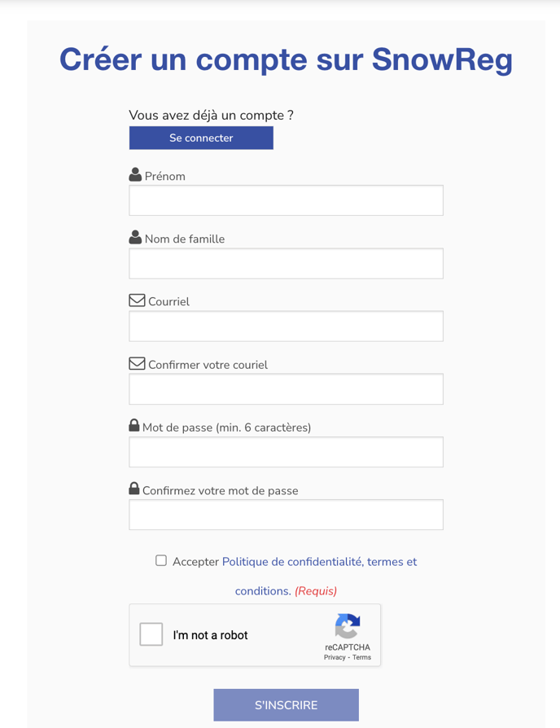The width and height of the screenshot is (560, 728).
Task: Click the person icon beside Nom de famille
Action: coord(135,237)
